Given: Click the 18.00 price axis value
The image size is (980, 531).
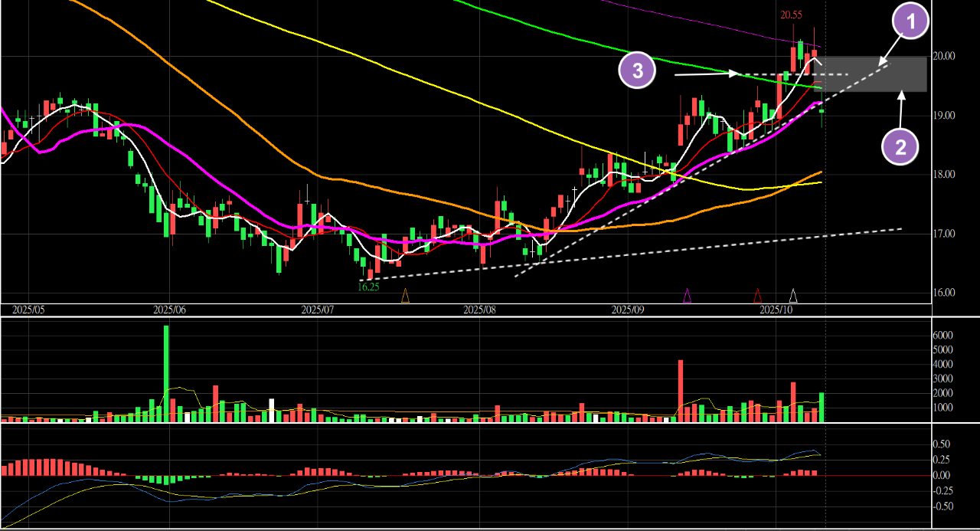Looking at the screenshot, I should pos(942,174).
